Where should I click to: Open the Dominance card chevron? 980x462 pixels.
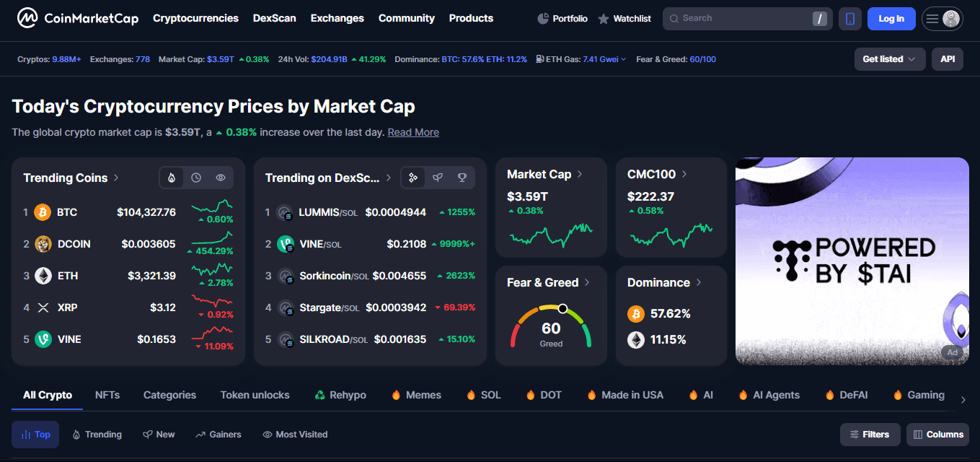[x=699, y=282]
